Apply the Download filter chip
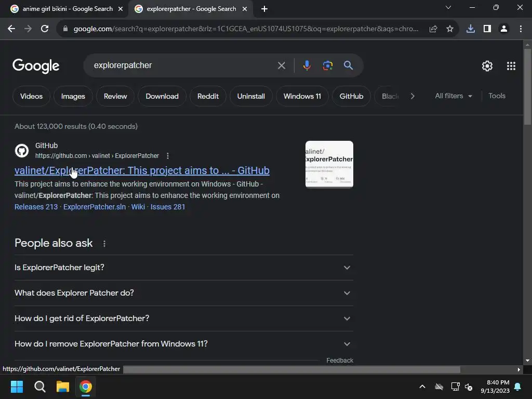 coord(162,96)
